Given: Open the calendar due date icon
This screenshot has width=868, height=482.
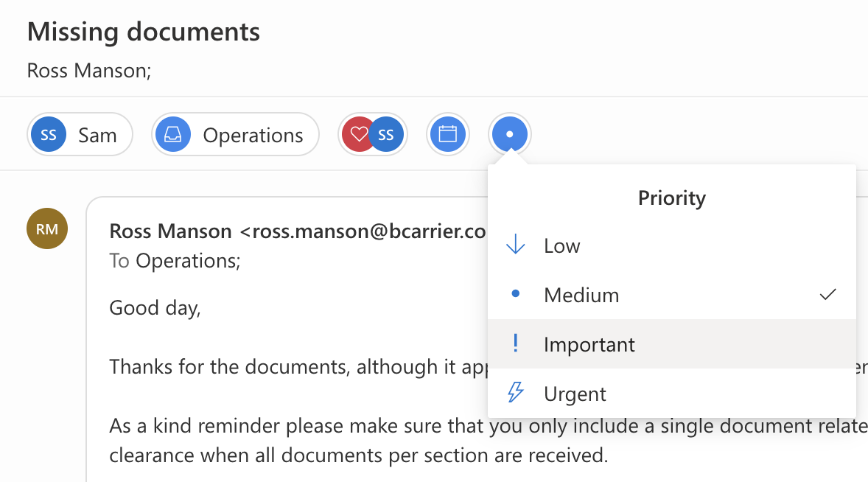Looking at the screenshot, I should pos(448,134).
